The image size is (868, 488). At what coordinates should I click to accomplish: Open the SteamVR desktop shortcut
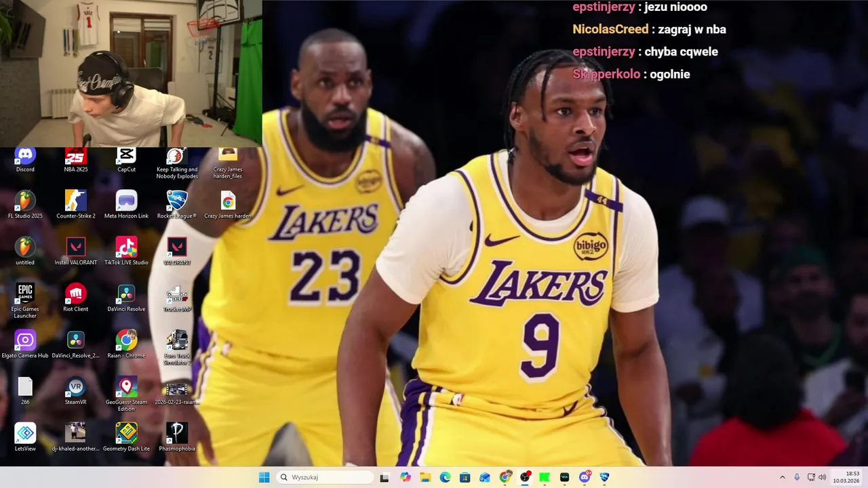pos(75,391)
